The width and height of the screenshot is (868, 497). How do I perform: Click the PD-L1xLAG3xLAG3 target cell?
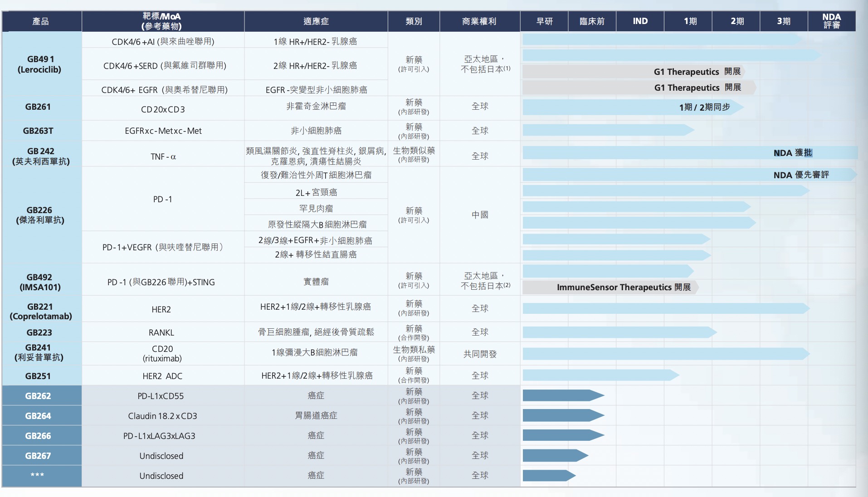(163, 436)
